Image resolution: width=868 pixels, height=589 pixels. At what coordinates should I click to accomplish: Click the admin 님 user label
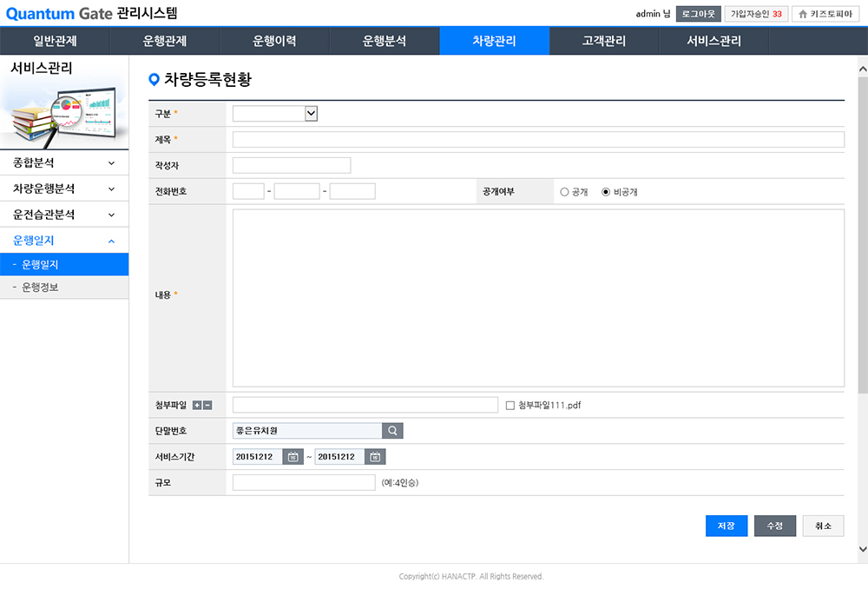[x=653, y=14]
